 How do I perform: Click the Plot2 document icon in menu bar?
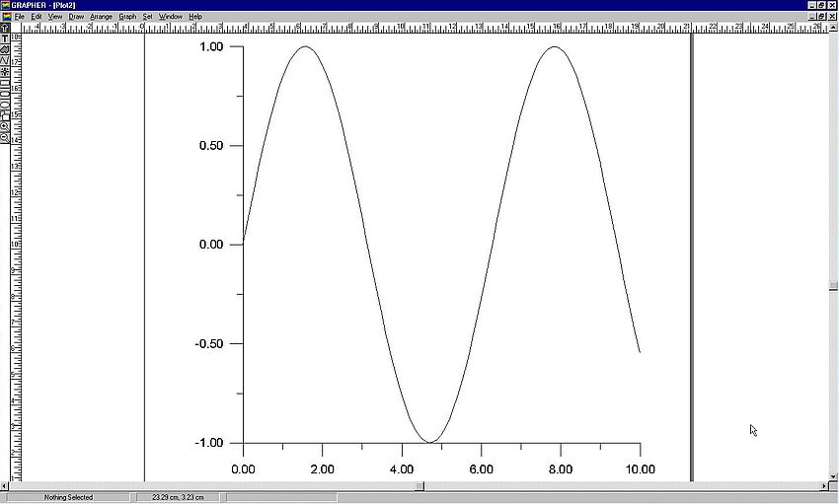pos(6,16)
